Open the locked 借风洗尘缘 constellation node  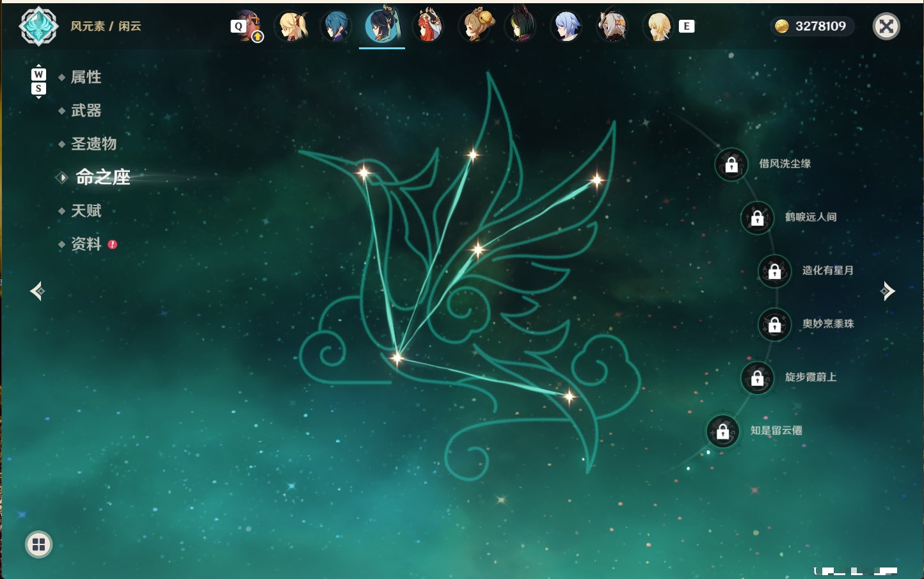pos(731,165)
